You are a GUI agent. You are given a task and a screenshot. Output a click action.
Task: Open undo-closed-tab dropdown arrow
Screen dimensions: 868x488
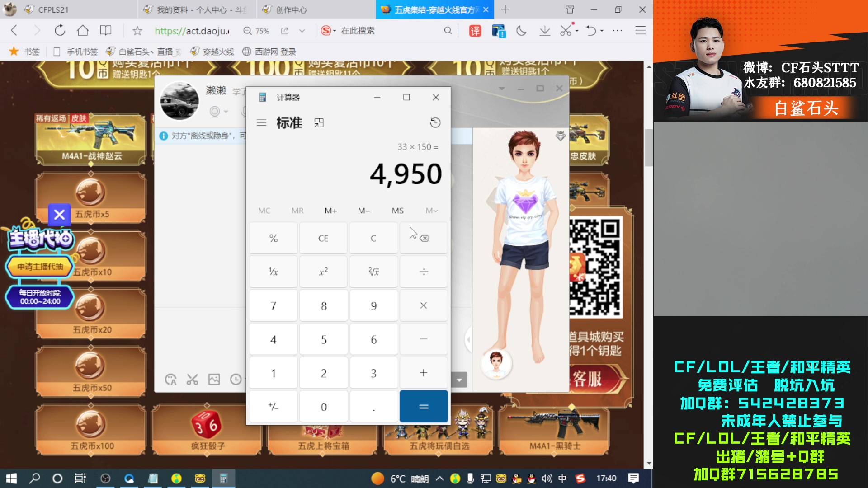(x=602, y=31)
